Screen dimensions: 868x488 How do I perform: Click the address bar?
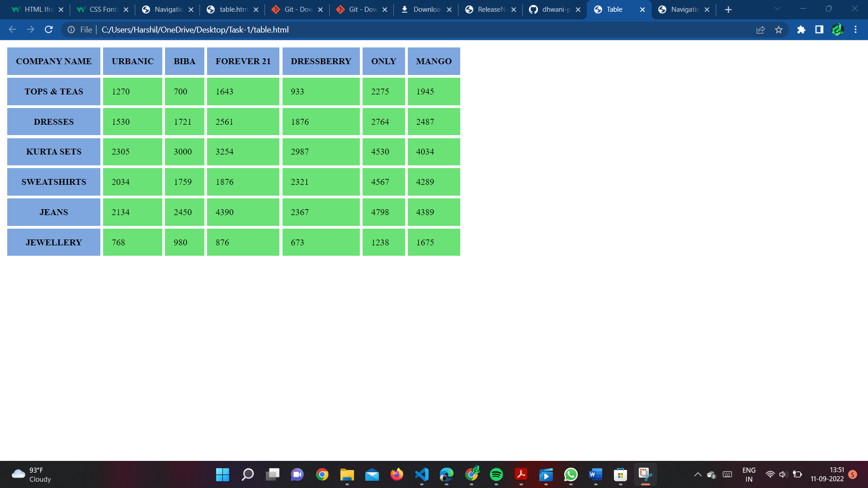pos(194,30)
